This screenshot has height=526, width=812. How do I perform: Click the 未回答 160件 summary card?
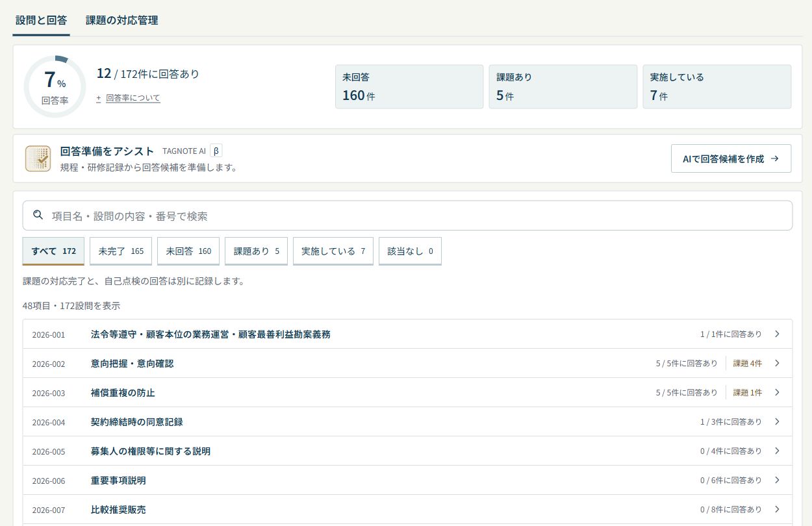409,86
